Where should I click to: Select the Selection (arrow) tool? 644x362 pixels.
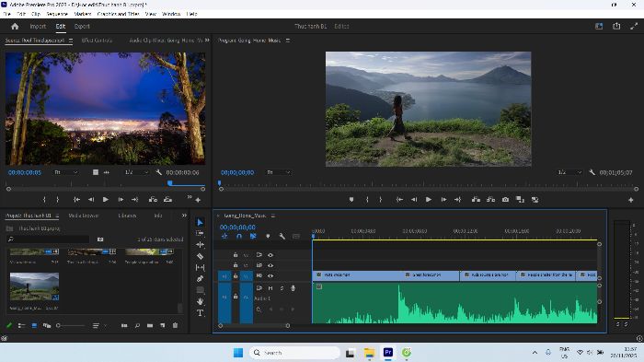(200, 223)
